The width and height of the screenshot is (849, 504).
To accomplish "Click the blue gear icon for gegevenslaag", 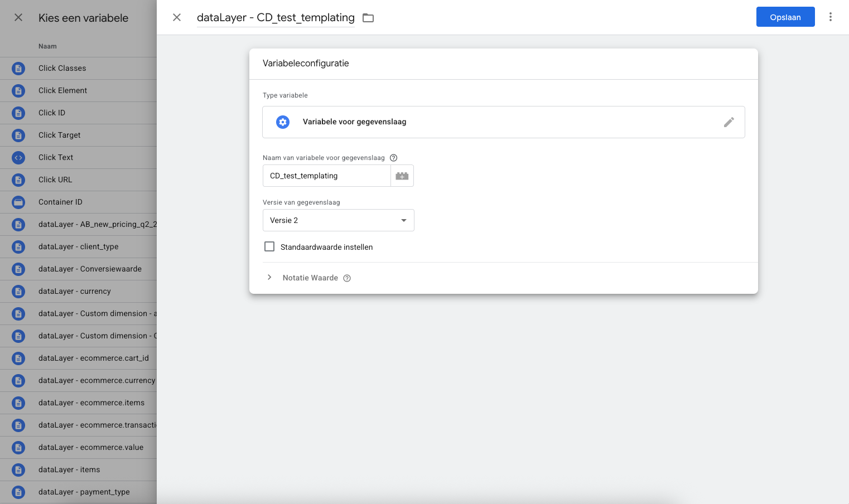I will point(283,122).
